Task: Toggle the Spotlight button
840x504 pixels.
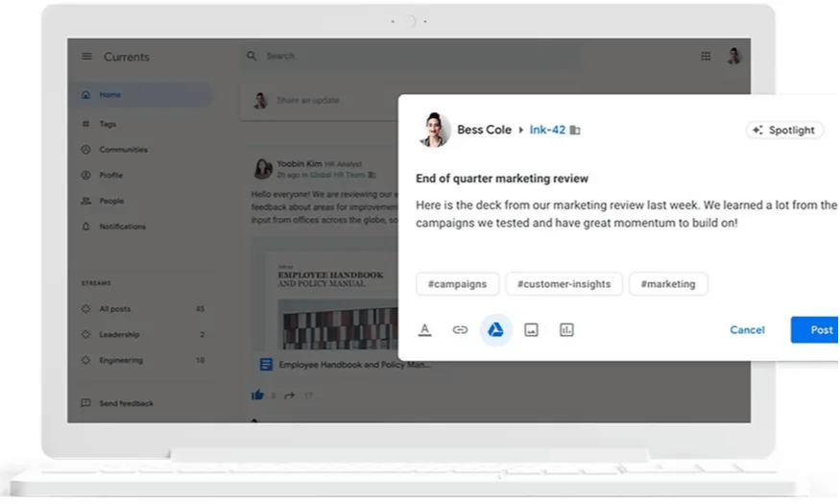Action: coord(783,131)
